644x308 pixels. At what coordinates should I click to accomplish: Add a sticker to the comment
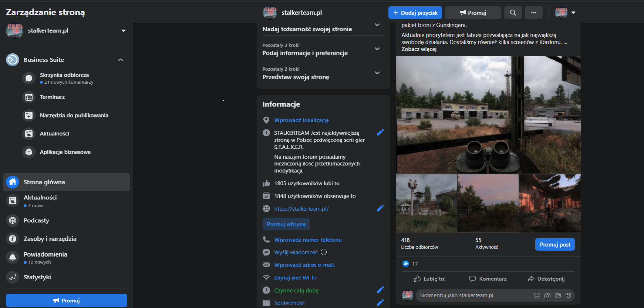[569, 295]
